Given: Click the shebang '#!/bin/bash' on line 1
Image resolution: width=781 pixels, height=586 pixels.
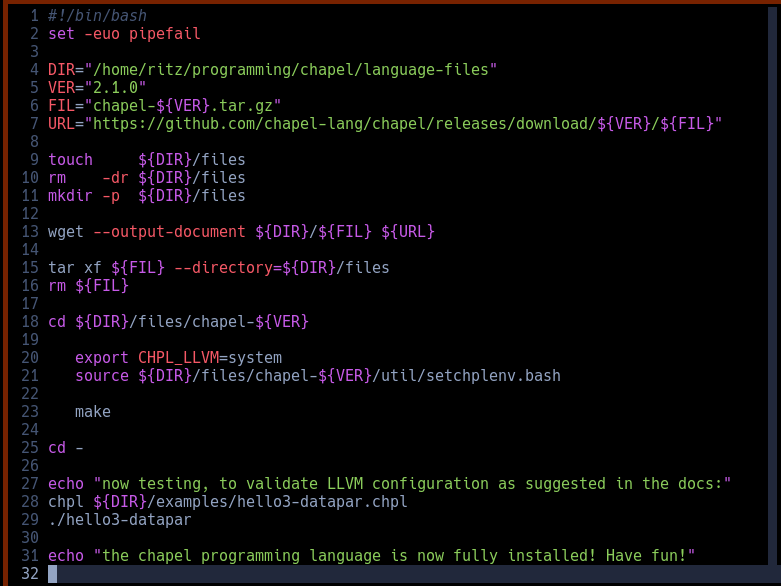Looking at the screenshot, I should 97,15.
